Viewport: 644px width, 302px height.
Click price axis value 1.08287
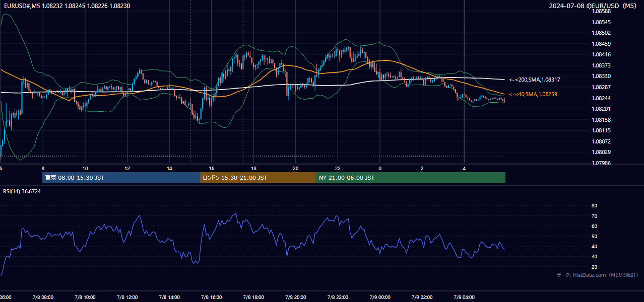[x=601, y=87]
